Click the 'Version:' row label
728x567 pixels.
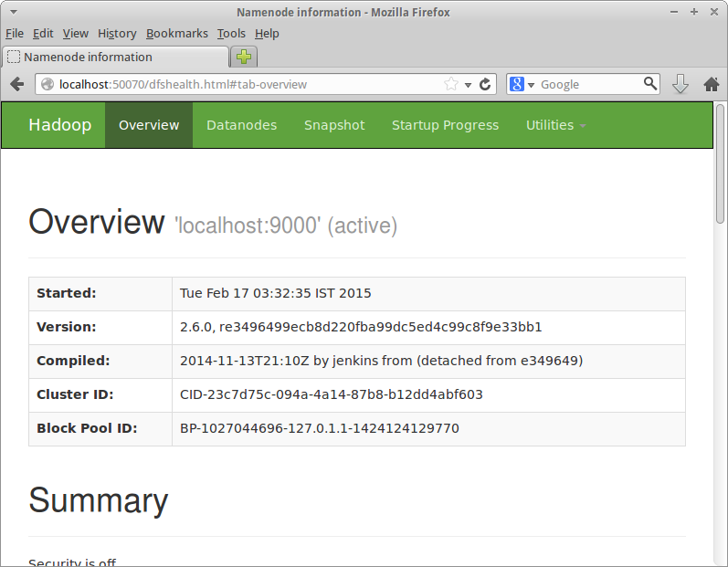click(x=67, y=327)
